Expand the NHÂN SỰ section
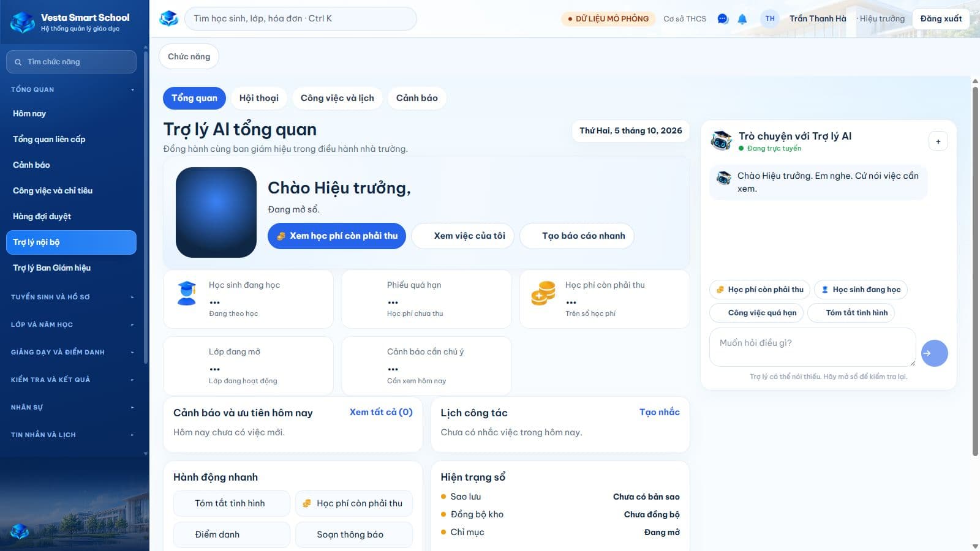 point(72,407)
